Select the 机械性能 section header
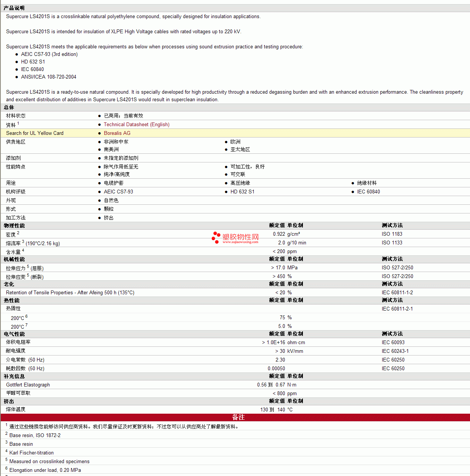 click(x=14, y=259)
